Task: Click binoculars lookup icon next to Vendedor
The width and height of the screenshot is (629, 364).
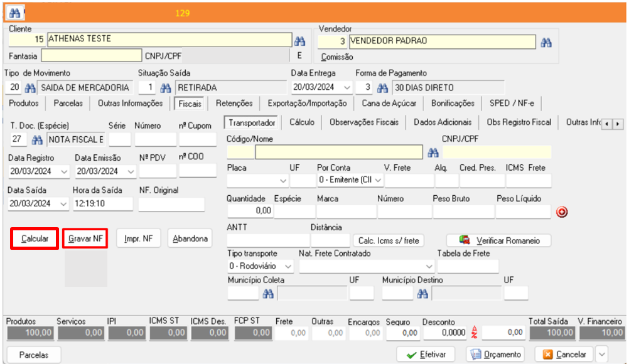Action: (546, 42)
